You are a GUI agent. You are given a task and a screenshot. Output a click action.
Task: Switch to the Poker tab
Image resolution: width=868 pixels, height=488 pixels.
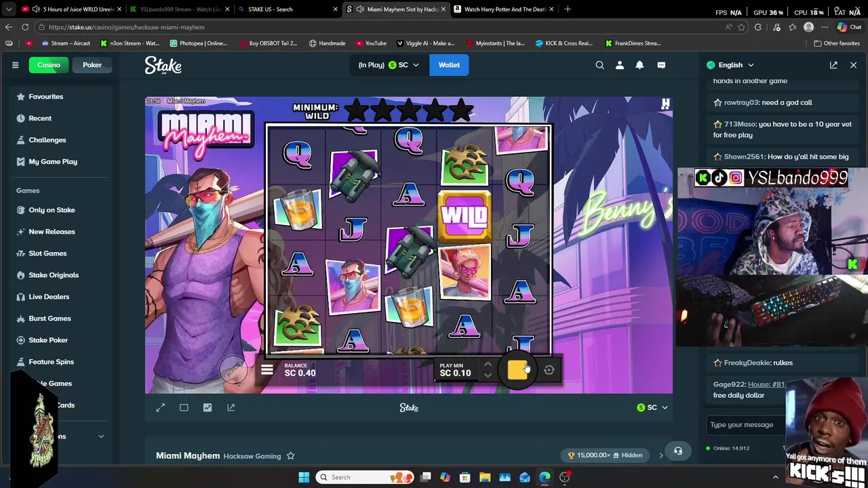pos(92,65)
